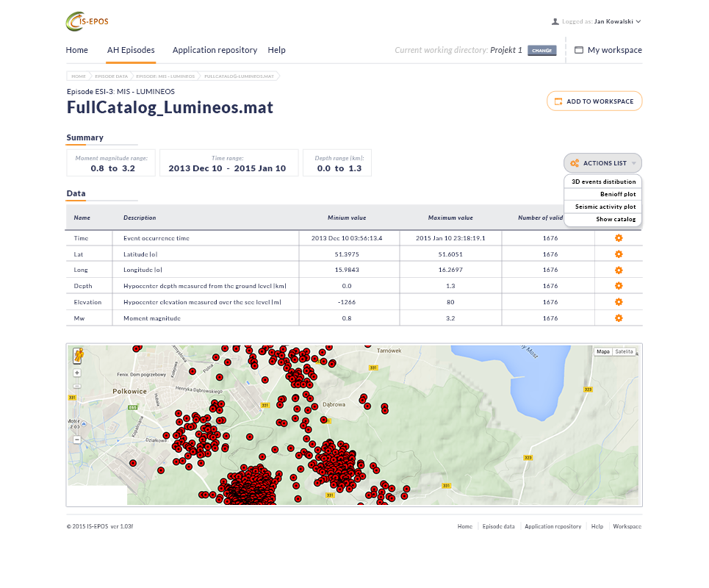Select 3D events distribution action
This screenshot has height=588, width=709.
tap(603, 182)
